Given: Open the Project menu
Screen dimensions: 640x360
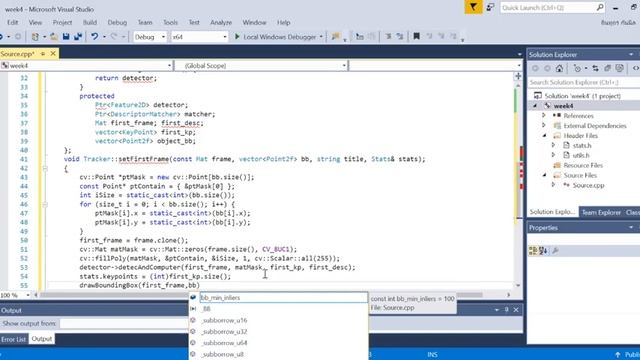Looking at the screenshot, I should pyautogui.click(x=62, y=22).
